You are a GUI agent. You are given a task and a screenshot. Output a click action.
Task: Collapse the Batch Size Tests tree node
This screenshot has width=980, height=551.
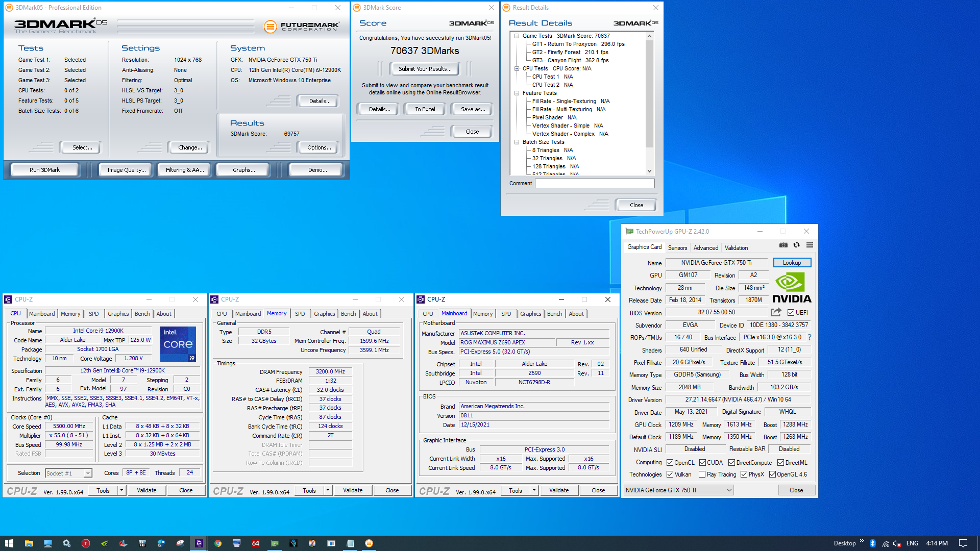[x=517, y=142]
